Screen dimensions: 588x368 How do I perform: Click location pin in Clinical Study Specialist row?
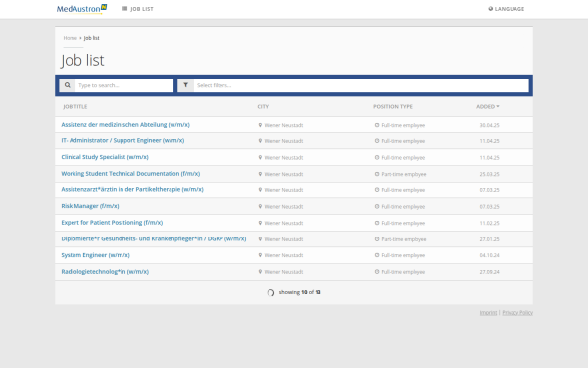[x=260, y=157]
